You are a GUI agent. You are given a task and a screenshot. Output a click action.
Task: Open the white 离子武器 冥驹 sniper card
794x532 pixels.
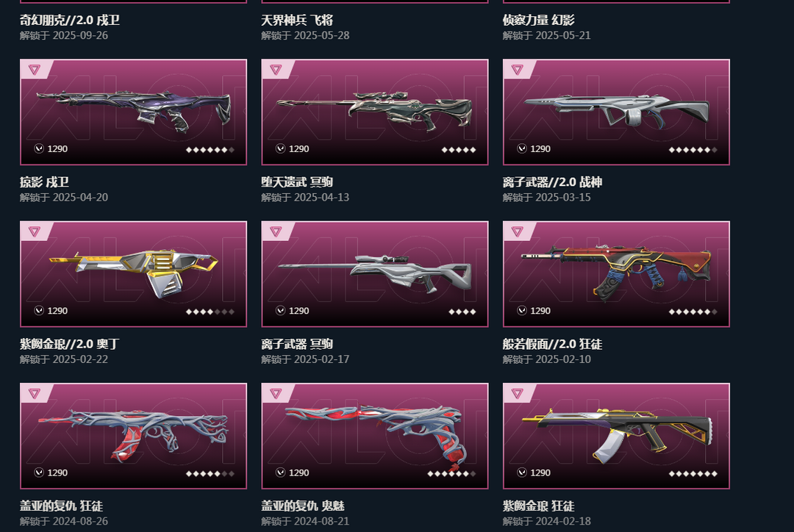[x=375, y=274]
